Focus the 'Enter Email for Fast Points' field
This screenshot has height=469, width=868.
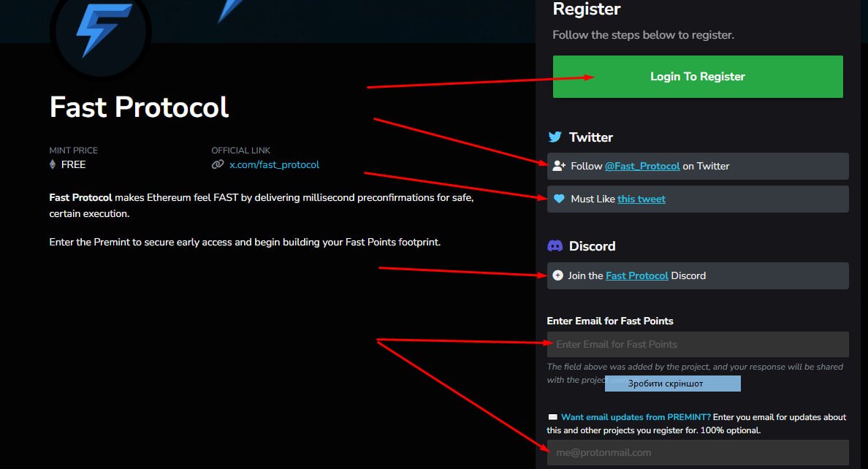[x=698, y=344]
